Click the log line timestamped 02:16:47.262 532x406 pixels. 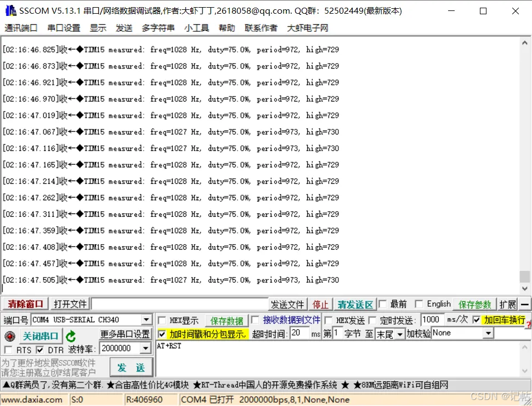point(171,198)
